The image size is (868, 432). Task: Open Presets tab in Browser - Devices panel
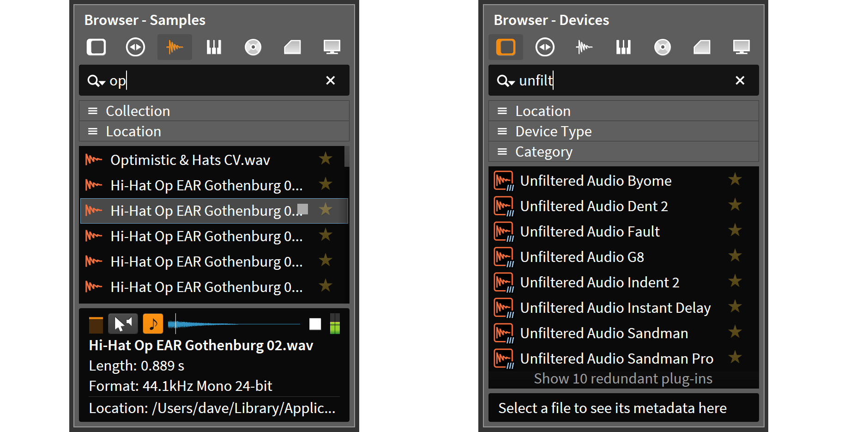[545, 47]
